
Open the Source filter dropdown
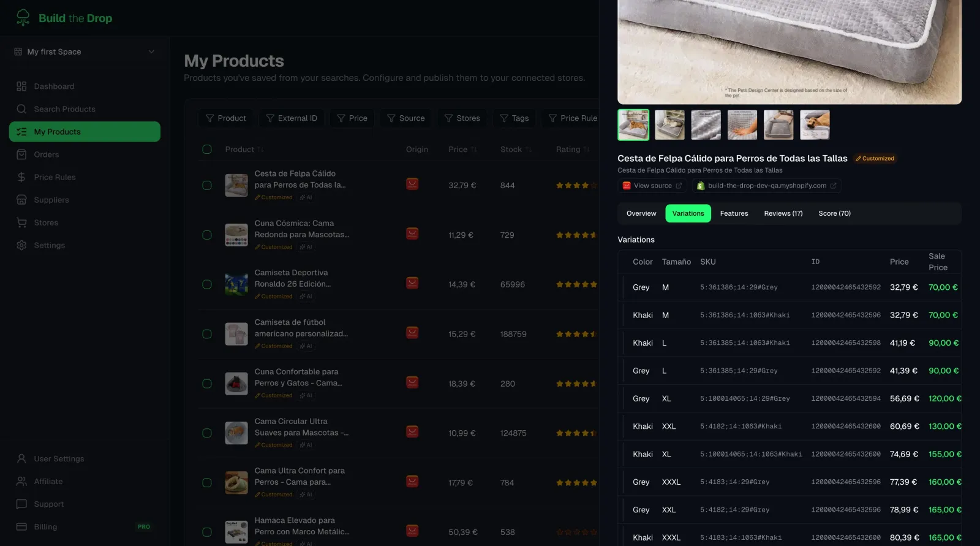coord(405,118)
